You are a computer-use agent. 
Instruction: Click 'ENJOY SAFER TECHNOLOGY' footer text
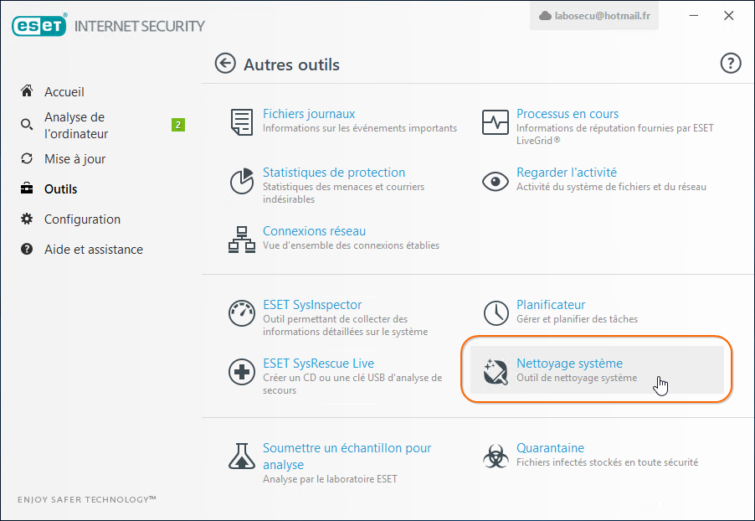click(87, 499)
